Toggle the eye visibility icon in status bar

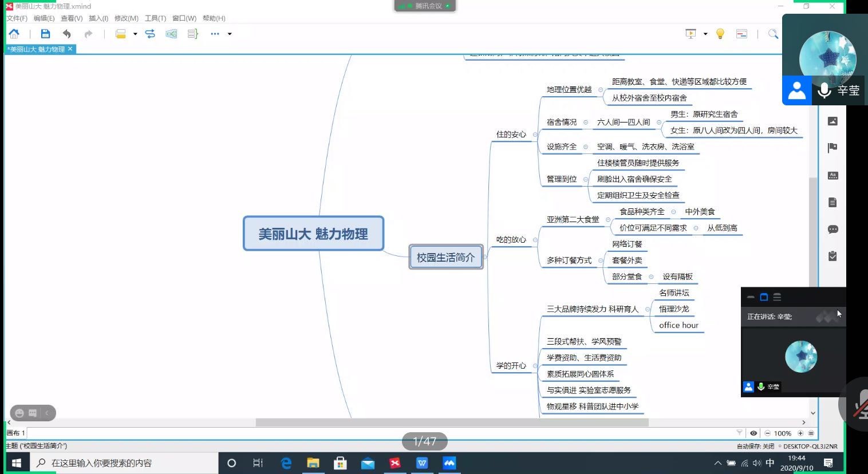pyautogui.click(x=753, y=433)
